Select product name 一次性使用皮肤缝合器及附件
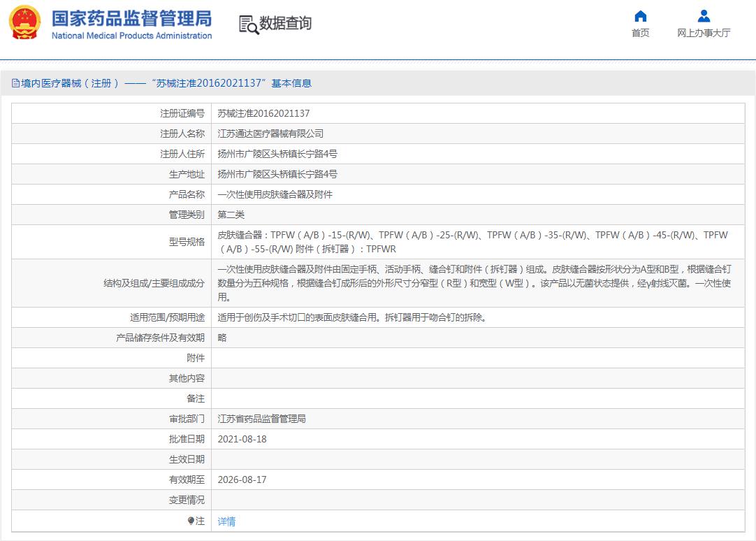This screenshot has height=541, width=756. point(275,194)
